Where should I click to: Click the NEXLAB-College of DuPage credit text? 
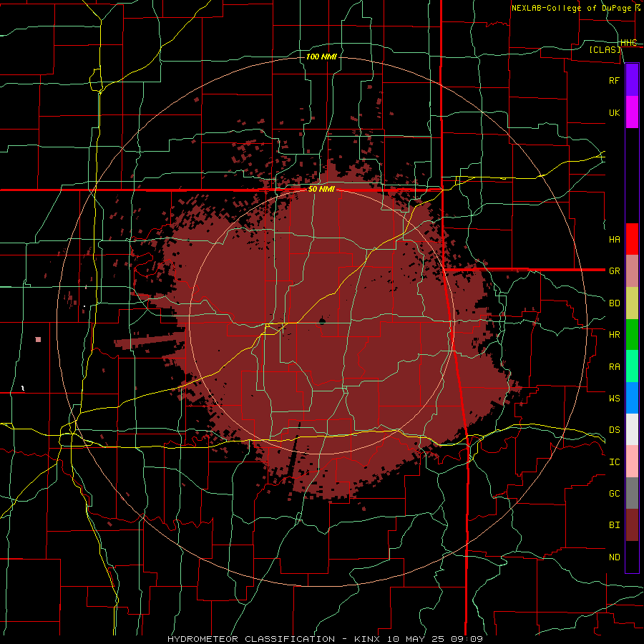(571, 8)
